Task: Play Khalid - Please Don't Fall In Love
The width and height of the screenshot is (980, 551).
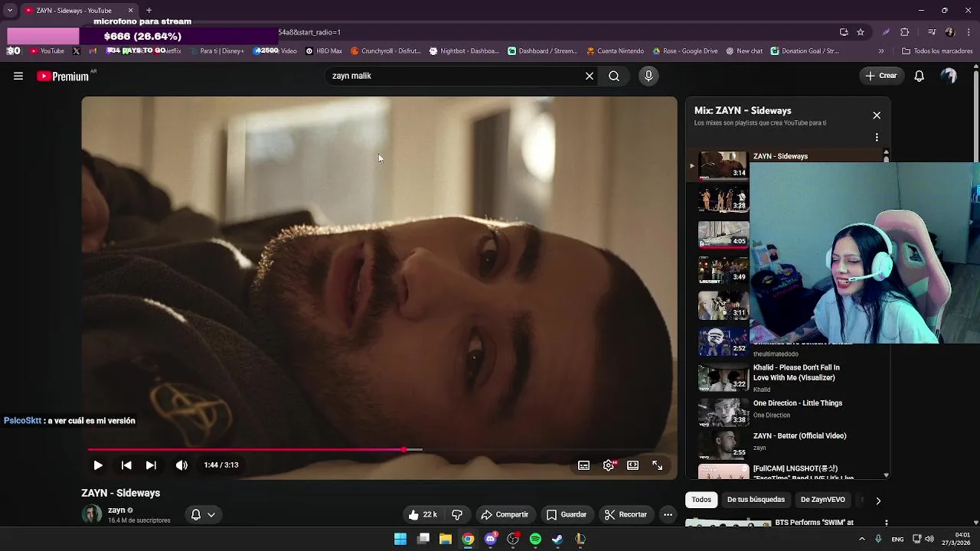Action: [x=796, y=372]
